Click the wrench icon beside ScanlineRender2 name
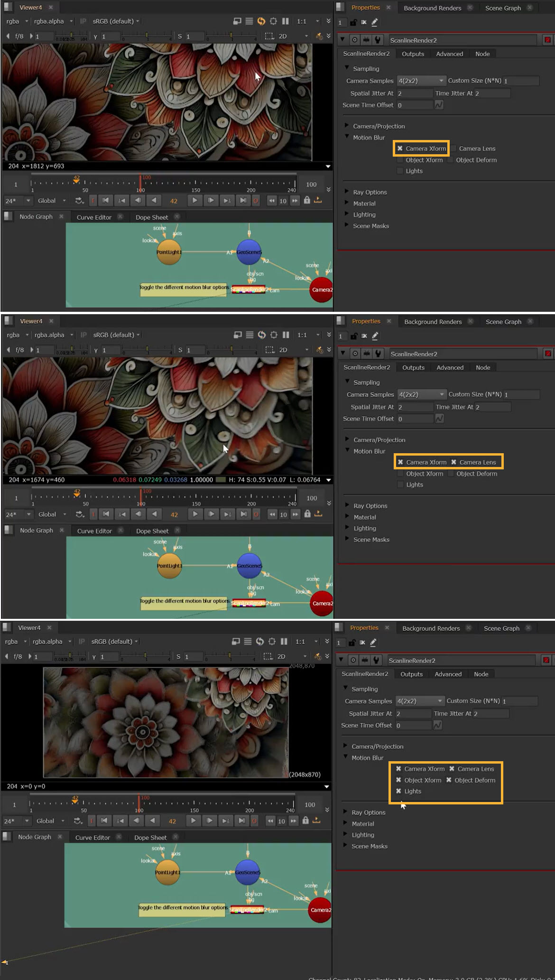Image resolution: width=555 pixels, height=980 pixels. (x=378, y=40)
